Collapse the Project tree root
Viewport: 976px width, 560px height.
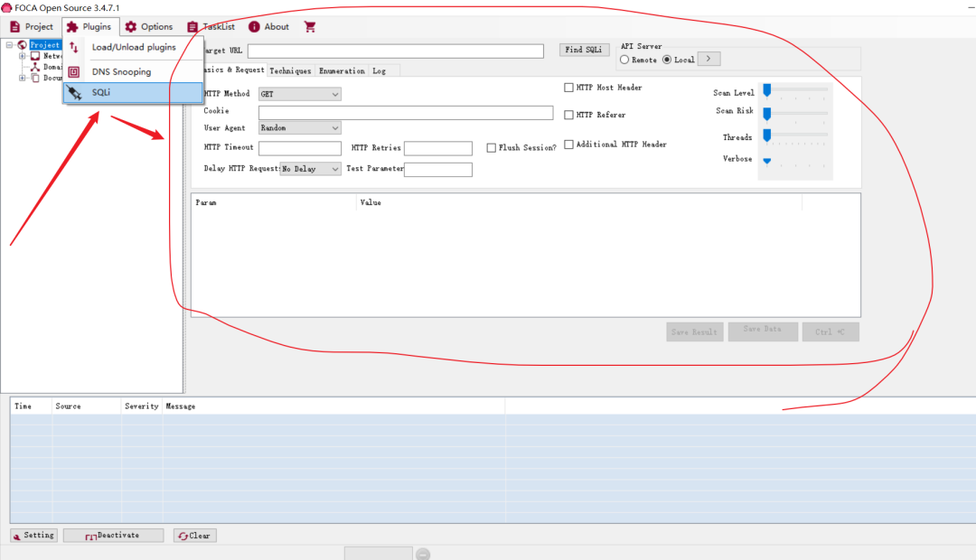point(9,45)
